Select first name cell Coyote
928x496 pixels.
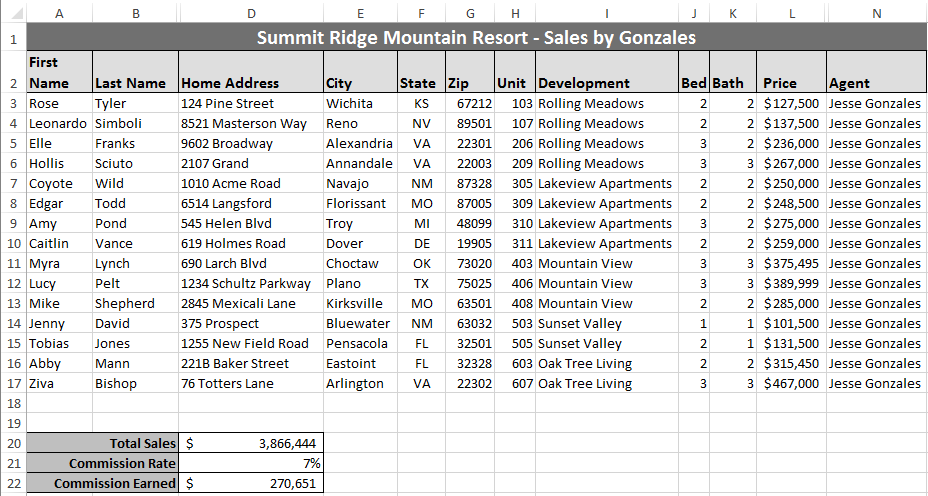pyautogui.click(x=59, y=183)
